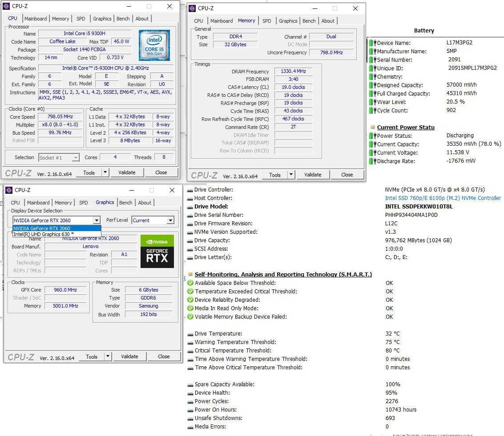Click drive icon beside Drive Controller
Viewport: 504px width, 436px height.
190,190
